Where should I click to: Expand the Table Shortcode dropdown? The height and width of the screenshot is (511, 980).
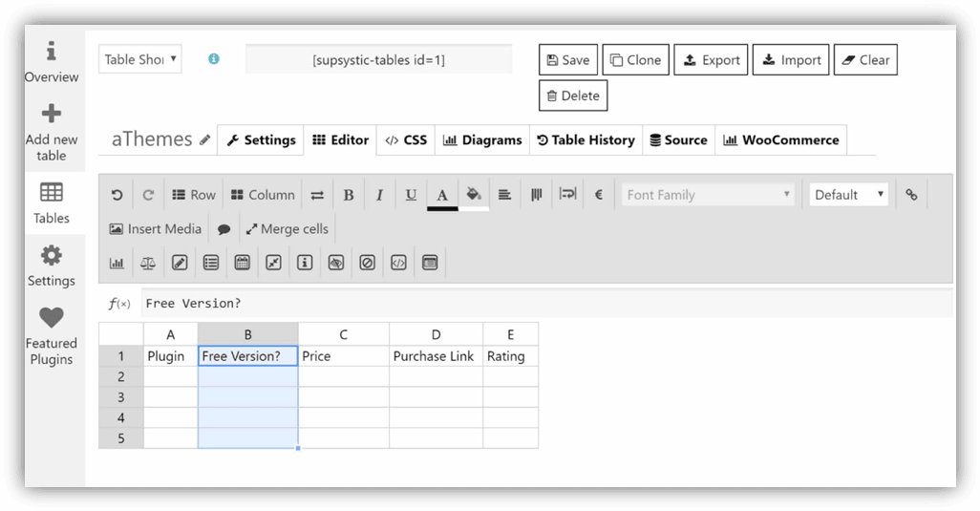point(140,59)
